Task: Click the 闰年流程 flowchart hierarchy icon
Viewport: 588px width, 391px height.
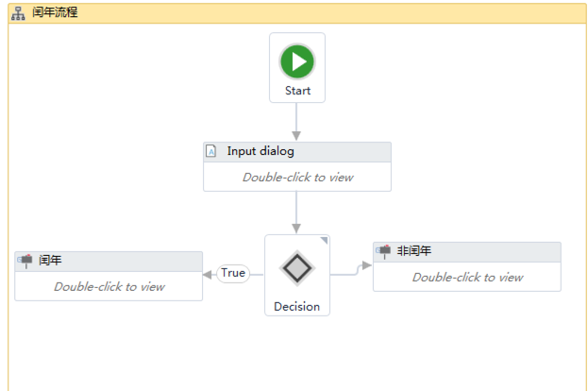Action: click(x=18, y=12)
